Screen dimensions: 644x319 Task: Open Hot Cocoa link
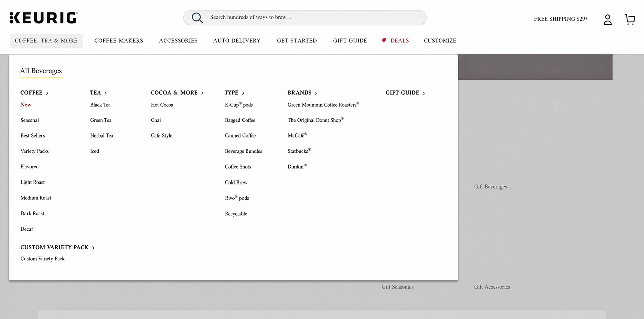coord(162,105)
